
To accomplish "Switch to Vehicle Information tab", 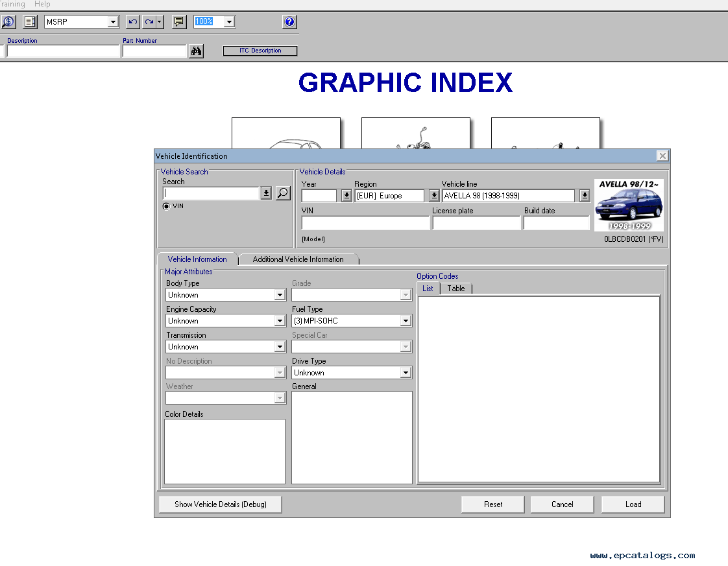I will pyautogui.click(x=197, y=259).
